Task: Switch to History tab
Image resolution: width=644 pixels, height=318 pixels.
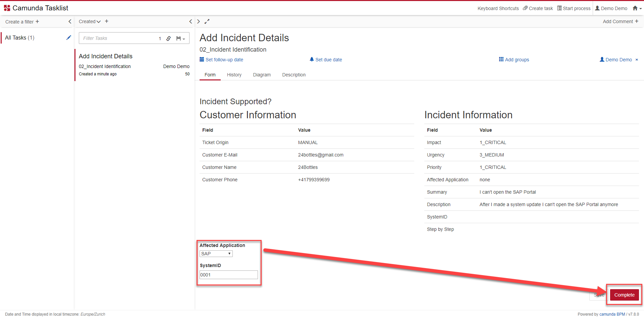Action: [234, 75]
